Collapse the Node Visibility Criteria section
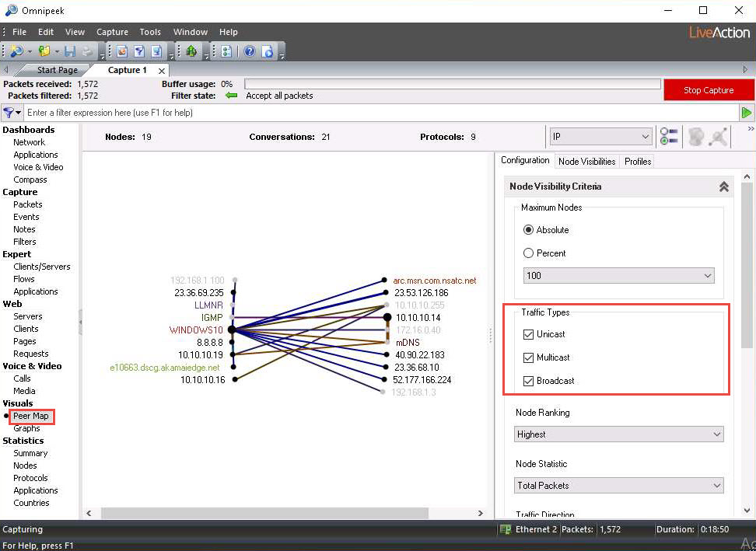 point(723,187)
